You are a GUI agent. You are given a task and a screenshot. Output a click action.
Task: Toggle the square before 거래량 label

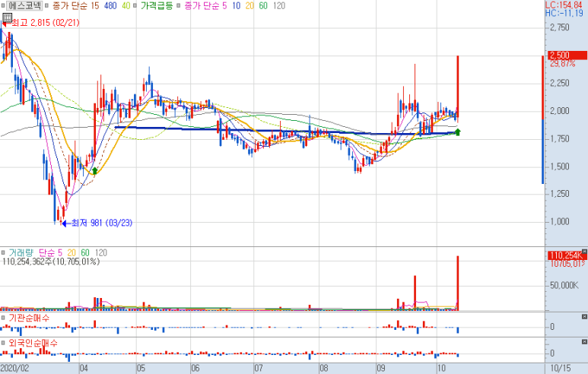(3, 252)
